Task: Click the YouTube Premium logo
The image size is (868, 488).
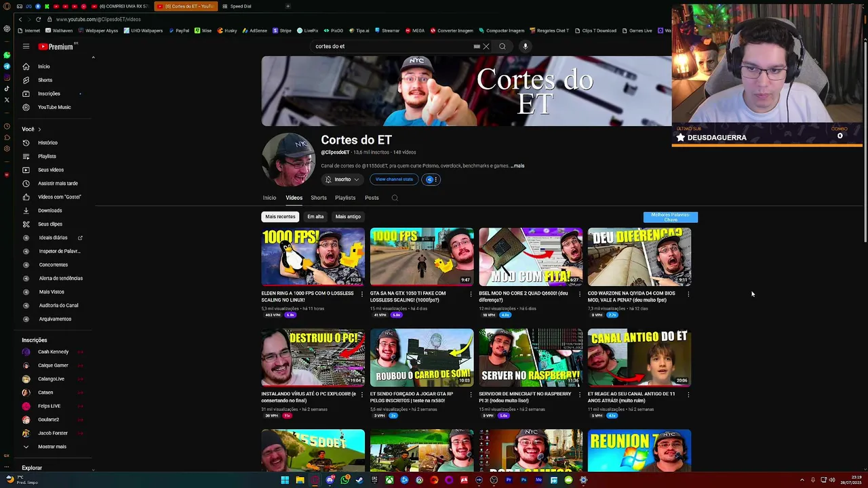Action: [57, 46]
